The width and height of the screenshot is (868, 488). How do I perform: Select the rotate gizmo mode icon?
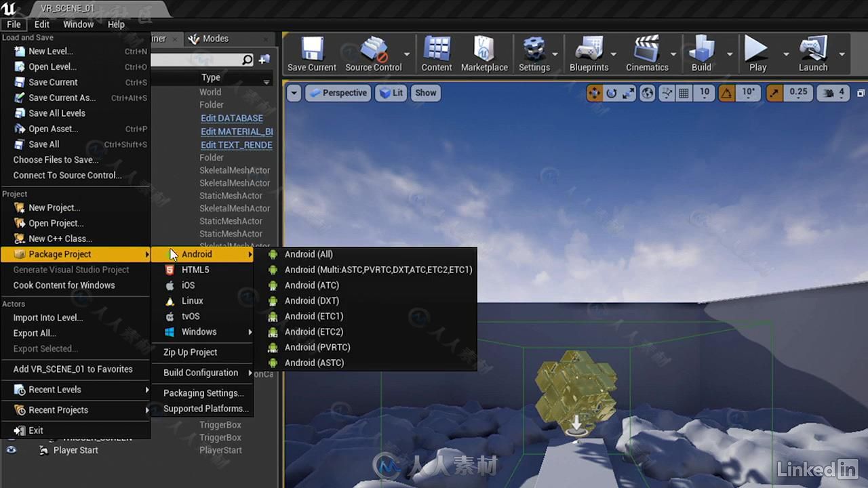click(x=612, y=93)
